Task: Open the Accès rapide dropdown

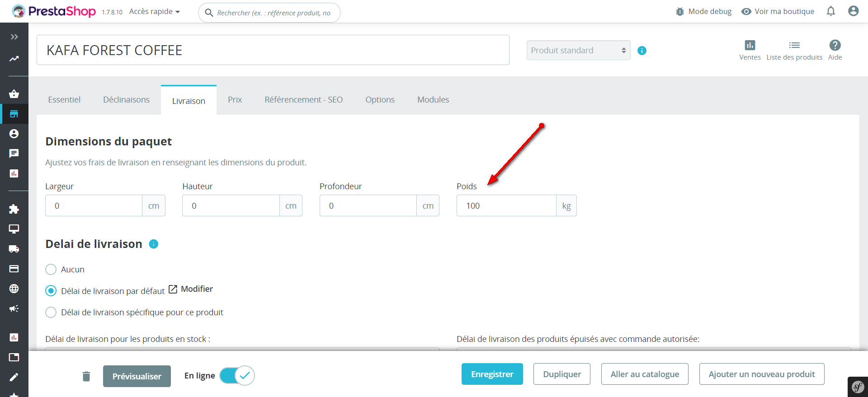Action: coord(155,11)
